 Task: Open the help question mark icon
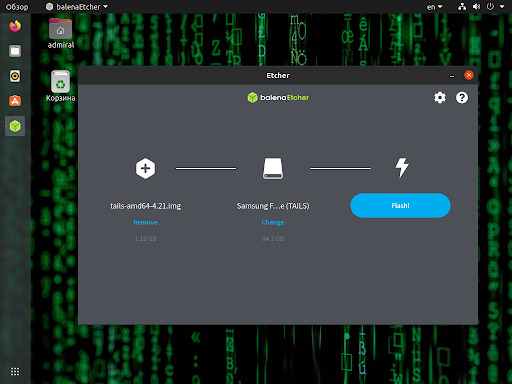point(462,98)
